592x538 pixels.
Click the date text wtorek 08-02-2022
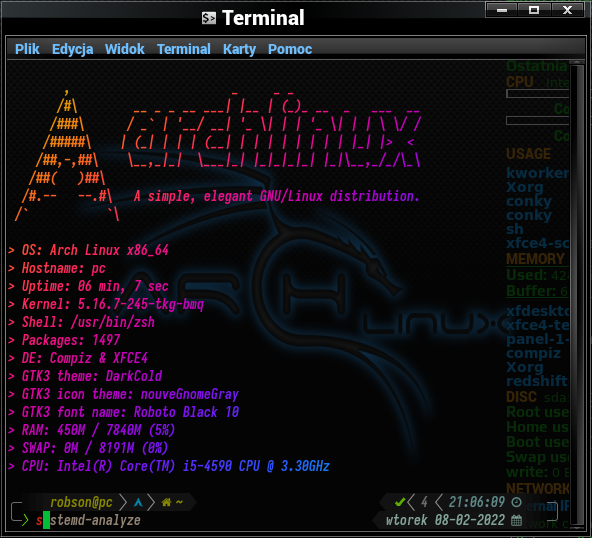(445, 520)
